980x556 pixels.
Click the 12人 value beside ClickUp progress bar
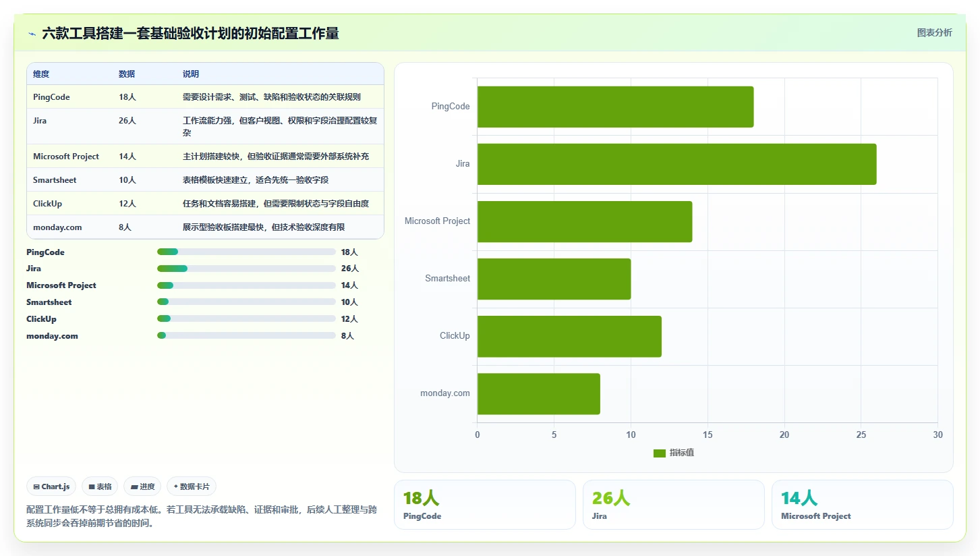(349, 319)
